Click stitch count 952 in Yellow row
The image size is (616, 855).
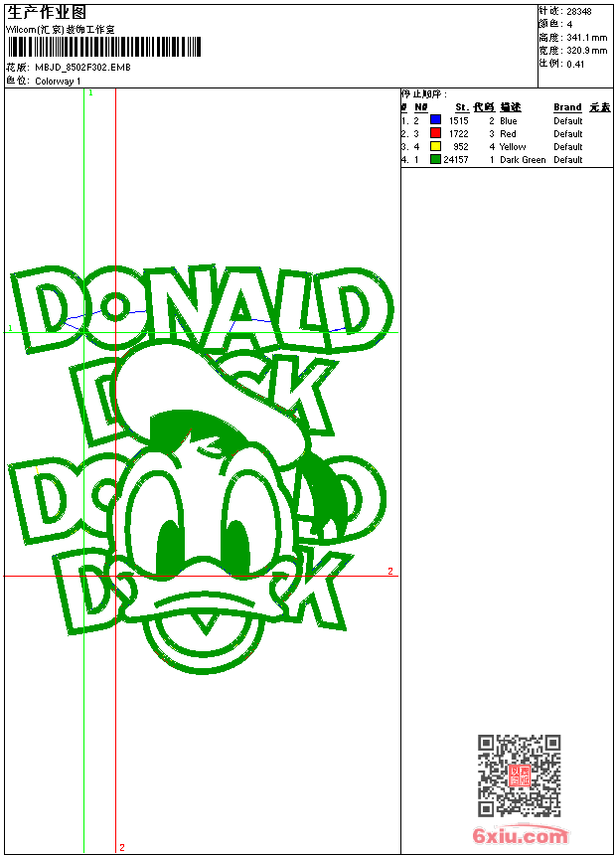click(x=461, y=147)
